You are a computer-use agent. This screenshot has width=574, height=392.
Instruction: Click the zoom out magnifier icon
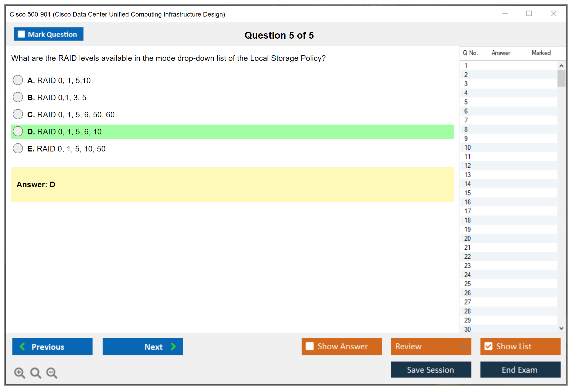point(52,373)
